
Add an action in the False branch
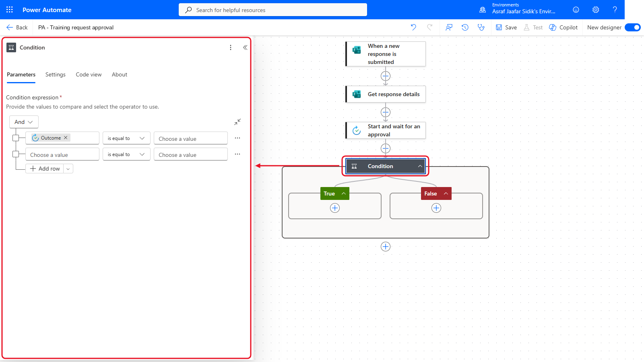436,208
